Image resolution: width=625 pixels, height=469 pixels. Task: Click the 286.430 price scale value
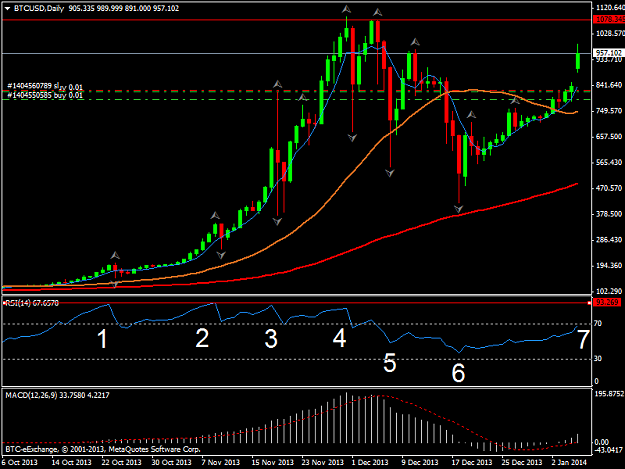pyautogui.click(x=608, y=240)
